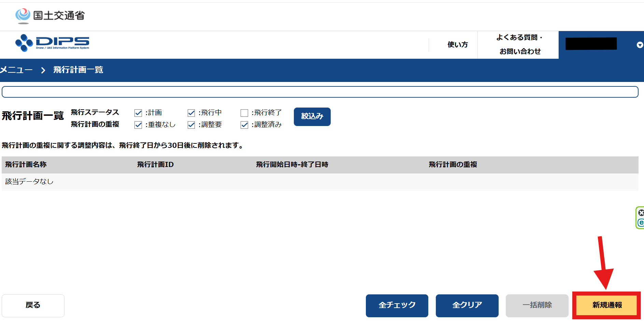Click the 国土交通省 ministry logo

coord(50,16)
